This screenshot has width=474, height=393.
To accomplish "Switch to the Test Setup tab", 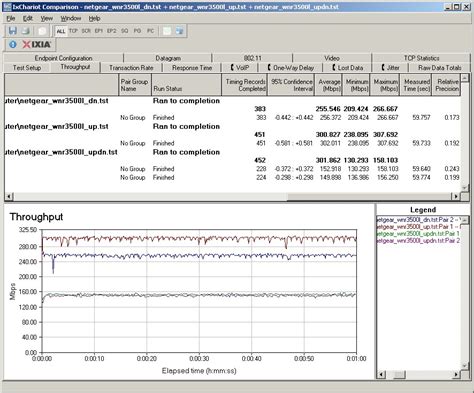I will (x=27, y=68).
